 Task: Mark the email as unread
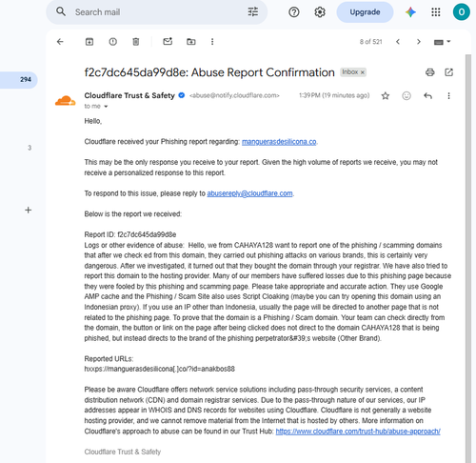(168, 41)
